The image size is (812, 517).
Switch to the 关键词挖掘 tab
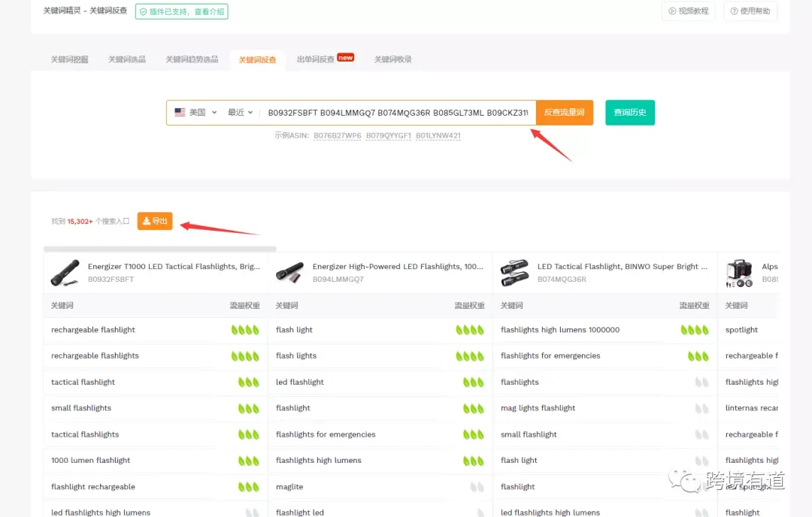tap(69, 59)
